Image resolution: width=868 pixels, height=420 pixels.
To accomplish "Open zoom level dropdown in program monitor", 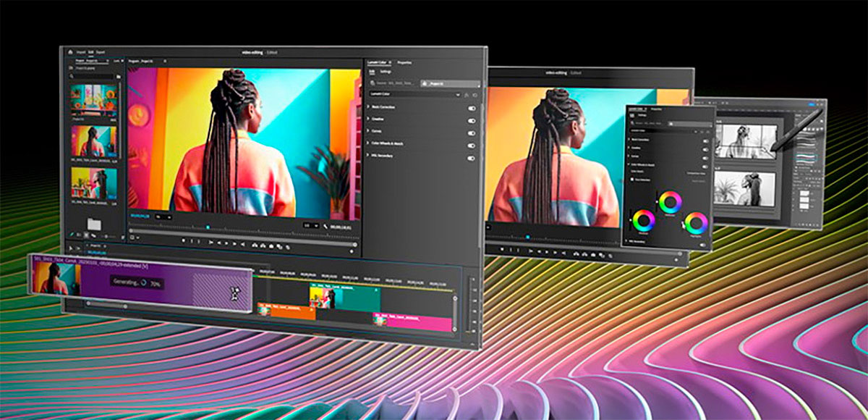I will tap(163, 217).
